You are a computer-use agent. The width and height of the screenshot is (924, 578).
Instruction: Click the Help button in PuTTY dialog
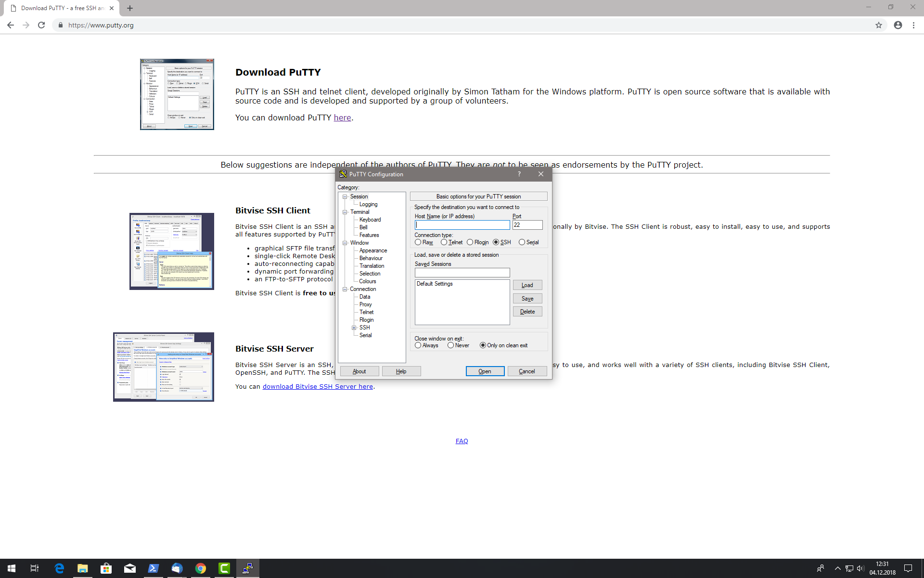(401, 371)
